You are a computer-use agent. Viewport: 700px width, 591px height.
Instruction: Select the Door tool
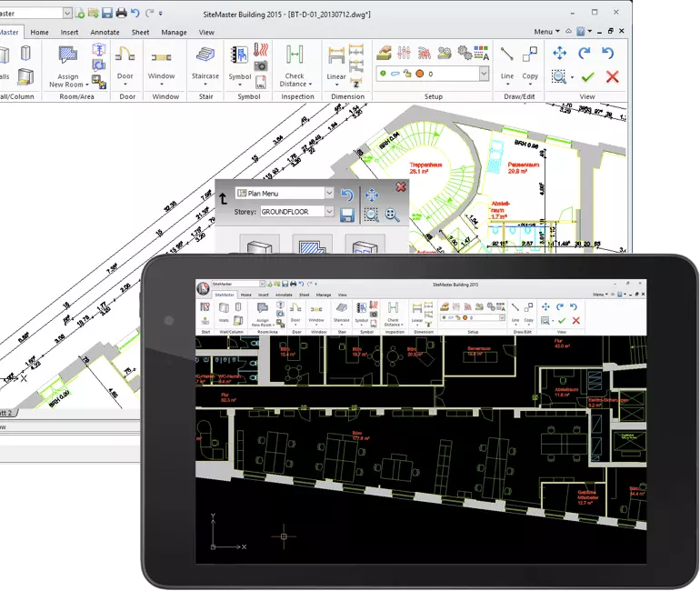(125, 65)
